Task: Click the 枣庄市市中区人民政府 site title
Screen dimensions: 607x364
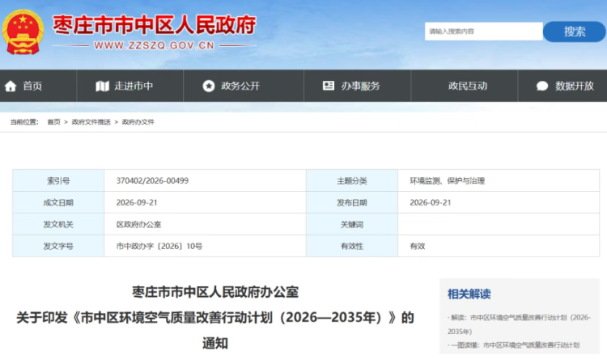Action: coord(154,26)
